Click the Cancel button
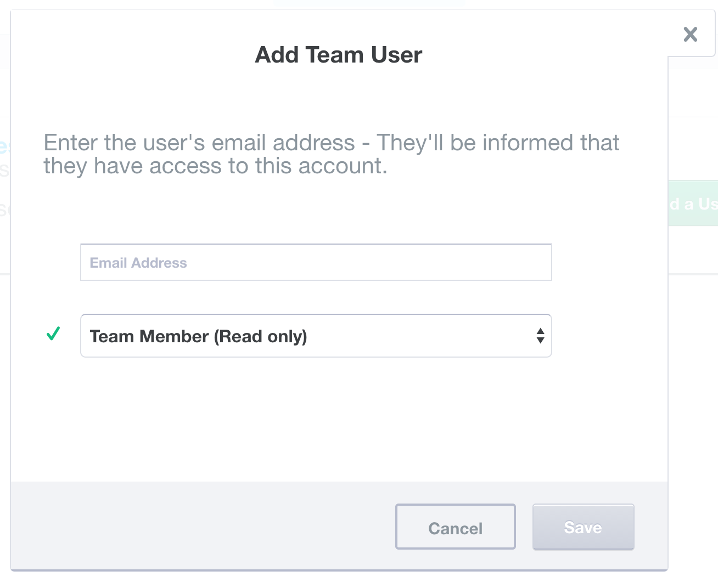718x588 pixels. point(456,527)
